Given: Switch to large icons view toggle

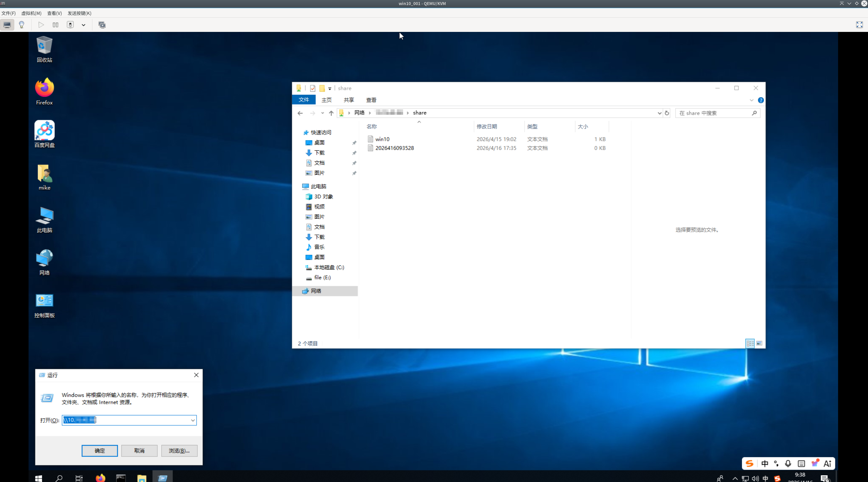Looking at the screenshot, I should click(759, 343).
